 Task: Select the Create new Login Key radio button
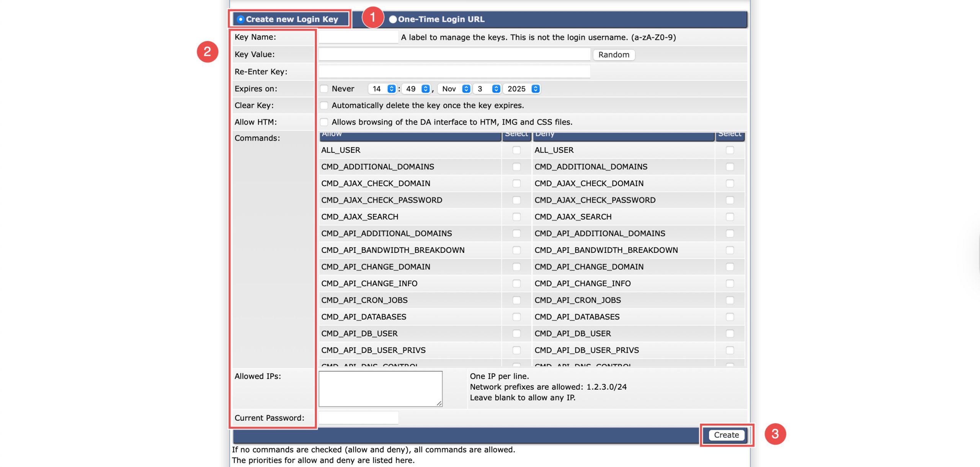(x=240, y=19)
